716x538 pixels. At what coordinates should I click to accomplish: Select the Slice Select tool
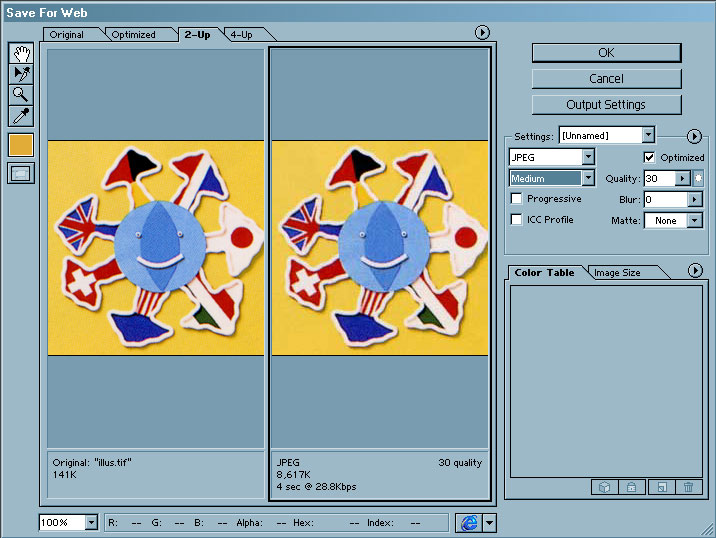(21, 74)
